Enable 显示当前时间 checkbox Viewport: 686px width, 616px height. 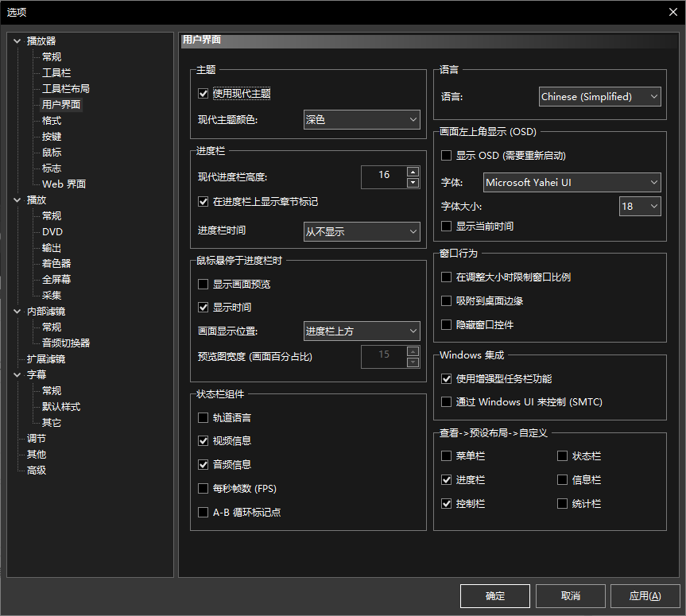click(446, 227)
